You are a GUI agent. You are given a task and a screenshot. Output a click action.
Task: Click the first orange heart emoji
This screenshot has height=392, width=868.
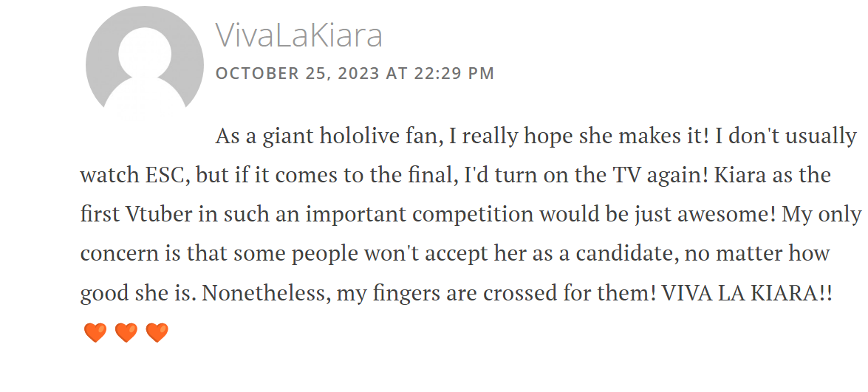pyautogui.click(x=95, y=333)
